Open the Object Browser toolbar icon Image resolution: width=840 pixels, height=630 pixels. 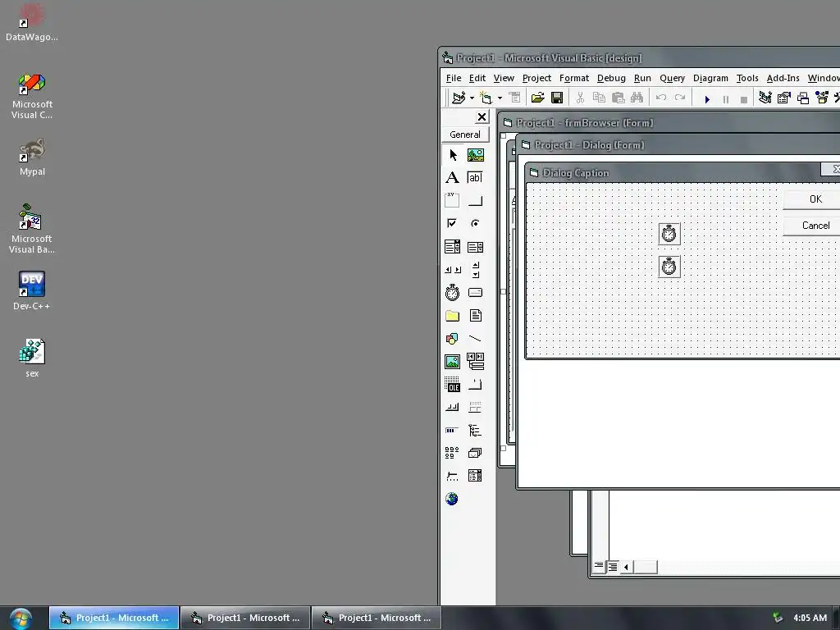pyautogui.click(x=822, y=98)
